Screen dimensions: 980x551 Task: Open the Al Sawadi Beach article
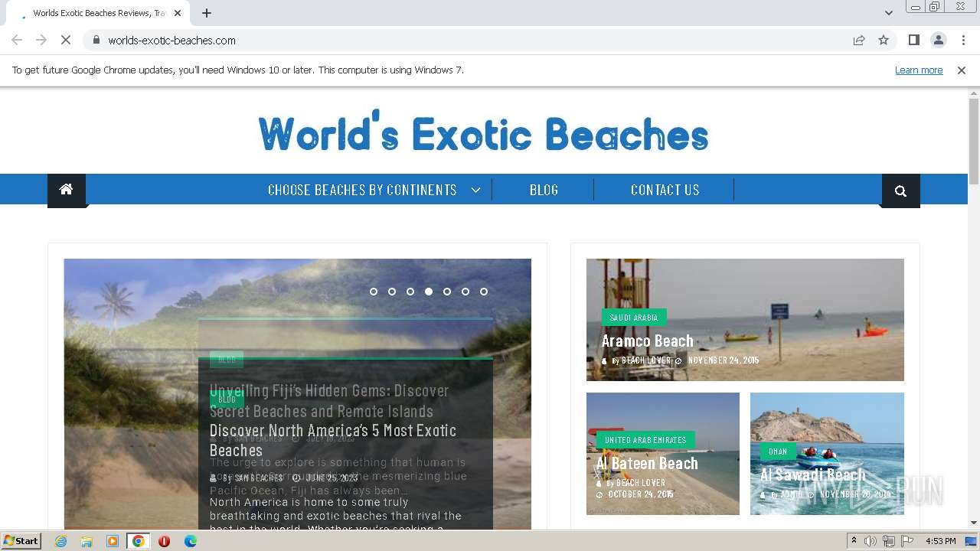click(x=812, y=474)
